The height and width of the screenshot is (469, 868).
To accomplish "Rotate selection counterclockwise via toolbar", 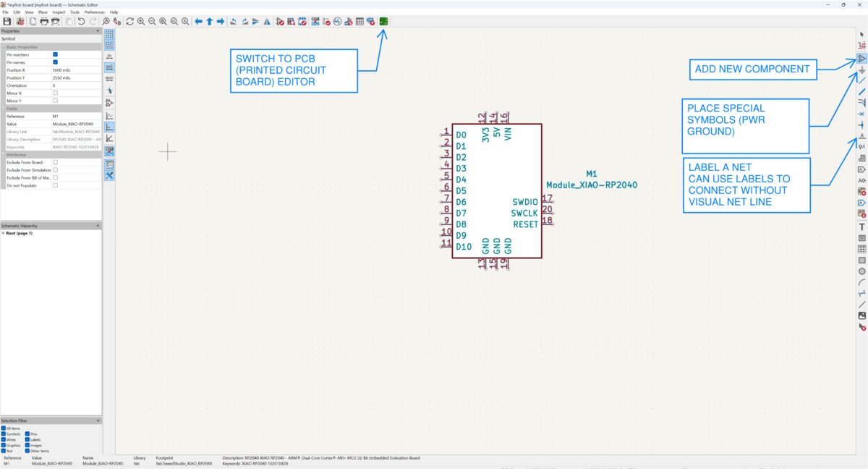I will pyautogui.click(x=234, y=21).
